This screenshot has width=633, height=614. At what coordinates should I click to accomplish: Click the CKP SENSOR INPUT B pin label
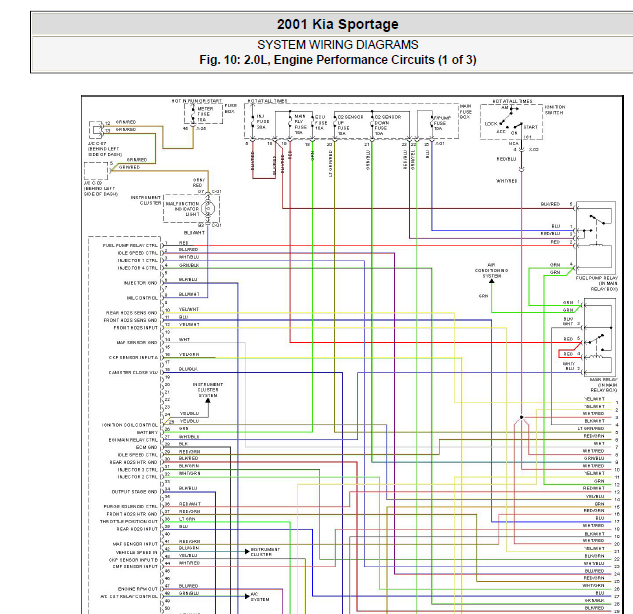(x=133, y=560)
